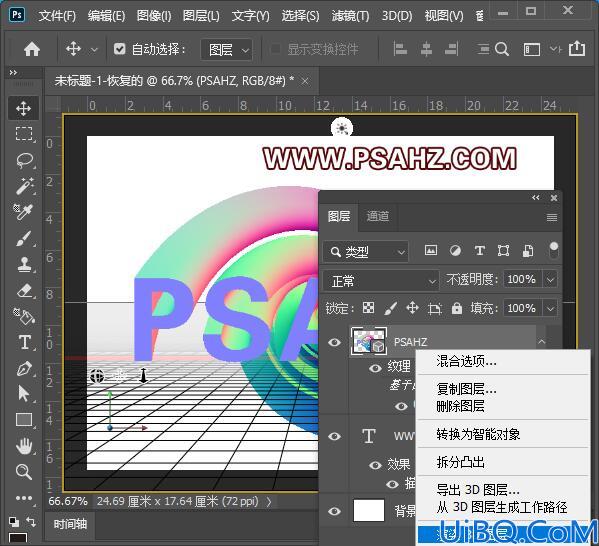This screenshot has height=546, width=599.
Task: Click the align left edges icon
Action: point(400,49)
